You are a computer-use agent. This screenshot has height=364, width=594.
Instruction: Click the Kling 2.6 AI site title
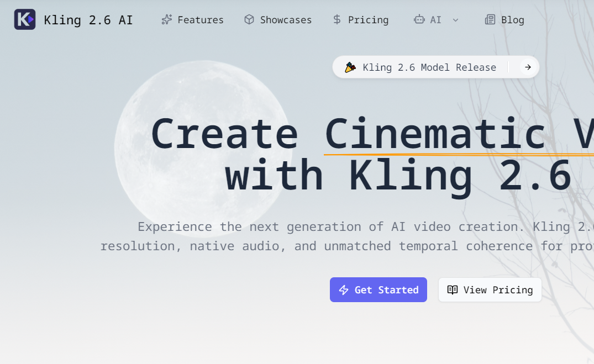pyautogui.click(x=90, y=19)
